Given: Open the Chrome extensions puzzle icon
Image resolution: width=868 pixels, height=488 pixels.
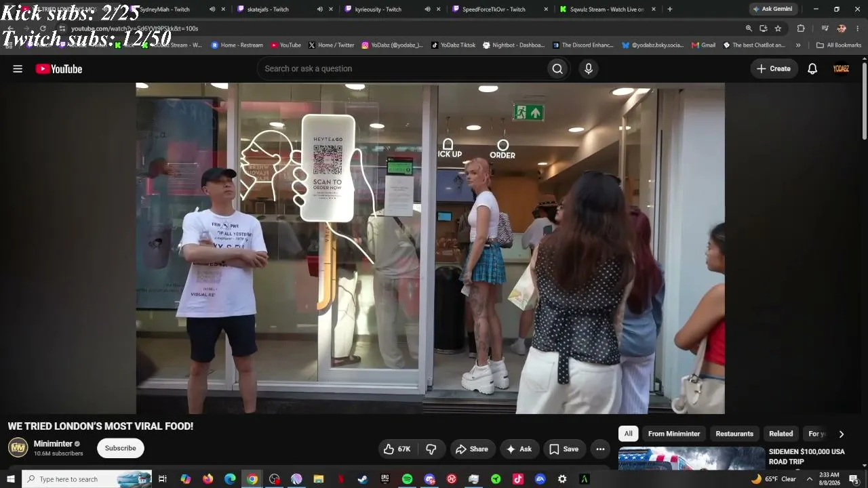Looking at the screenshot, I should (x=801, y=28).
